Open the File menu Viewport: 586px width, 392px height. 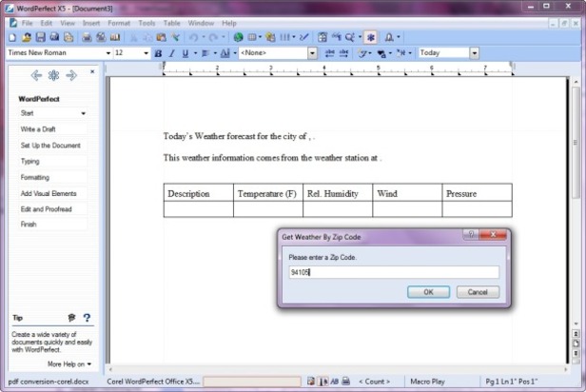point(27,23)
